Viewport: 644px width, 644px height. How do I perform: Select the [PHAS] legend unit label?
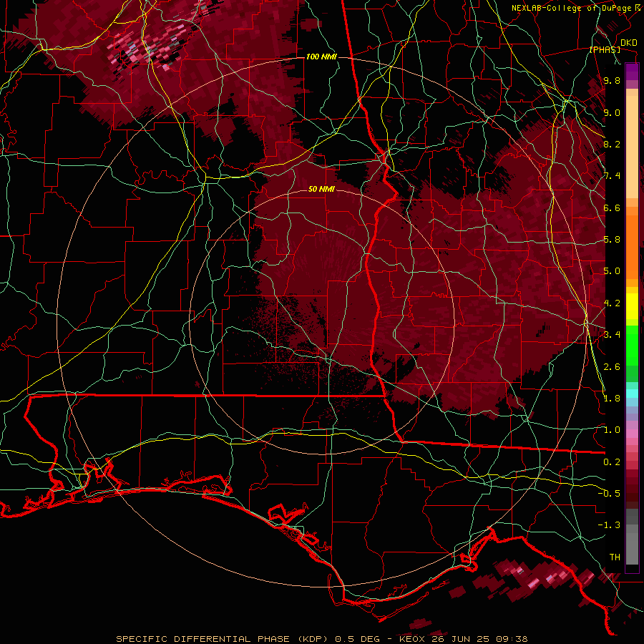click(x=605, y=49)
